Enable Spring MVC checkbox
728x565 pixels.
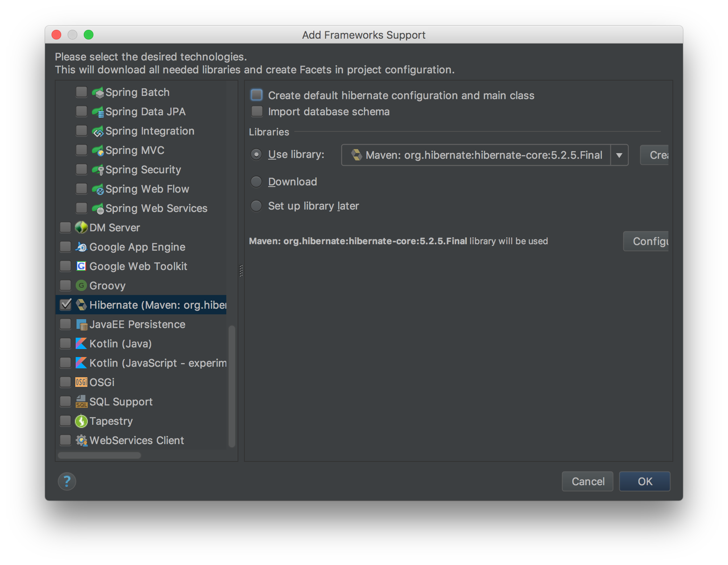click(x=81, y=150)
